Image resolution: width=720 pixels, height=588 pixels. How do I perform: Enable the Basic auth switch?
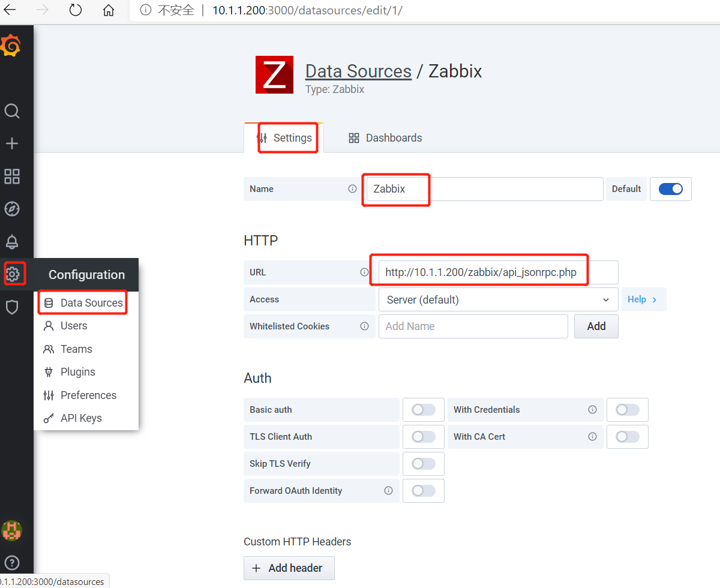coord(424,410)
